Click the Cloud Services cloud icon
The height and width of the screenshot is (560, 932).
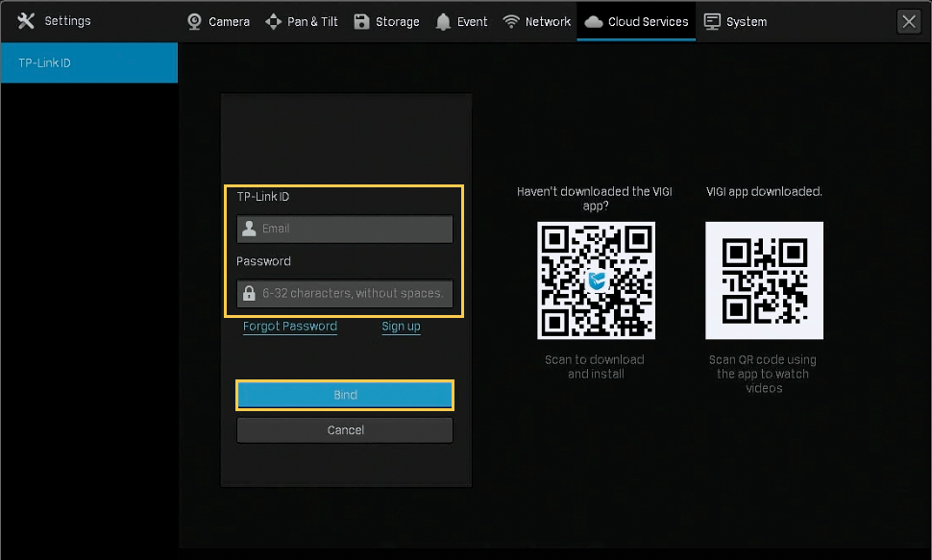pos(594,22)
